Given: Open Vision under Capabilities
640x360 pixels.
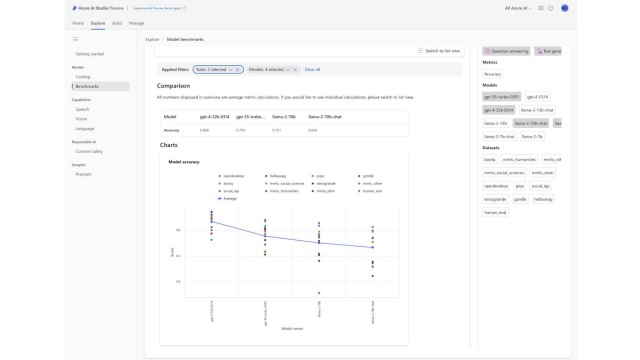Looking at the screenshot, I should 81,119.
